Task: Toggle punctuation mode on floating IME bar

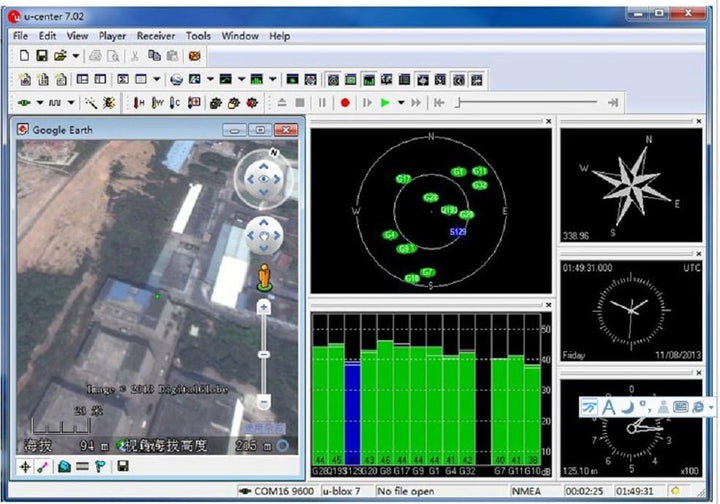Action: 645,406
